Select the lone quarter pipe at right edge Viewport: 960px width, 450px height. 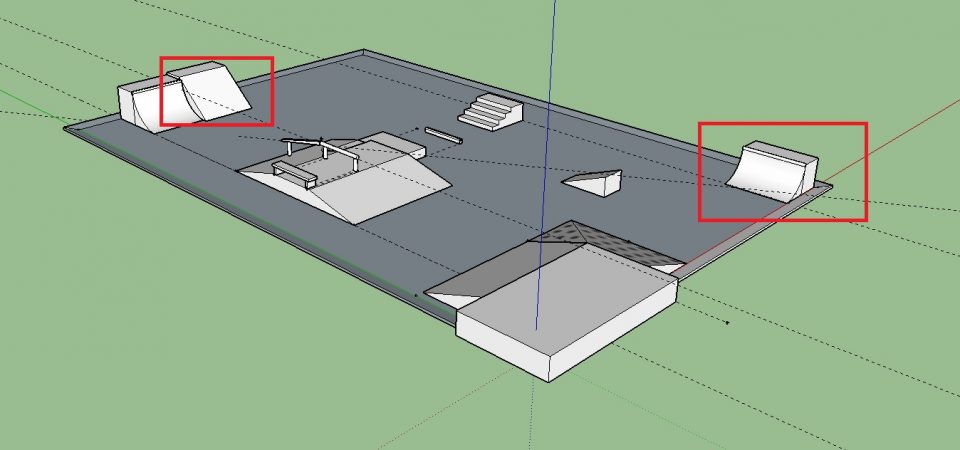click(x=773, y=171)
